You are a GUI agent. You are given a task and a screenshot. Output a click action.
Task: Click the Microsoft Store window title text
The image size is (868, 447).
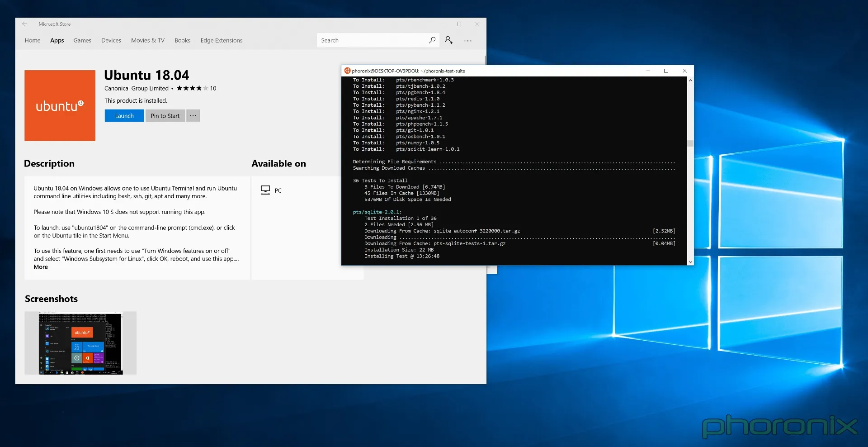(55, 24)
